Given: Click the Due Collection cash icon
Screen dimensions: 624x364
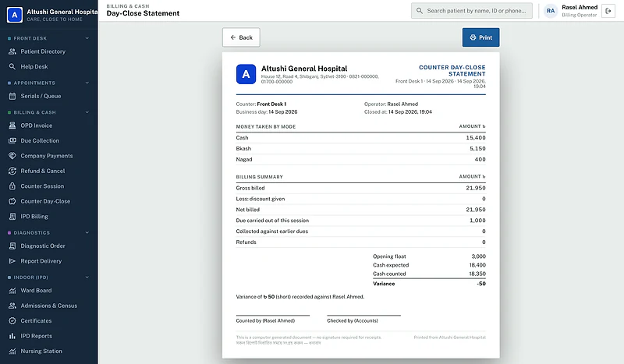Looking at the screenshot, I should pos(12,140).
